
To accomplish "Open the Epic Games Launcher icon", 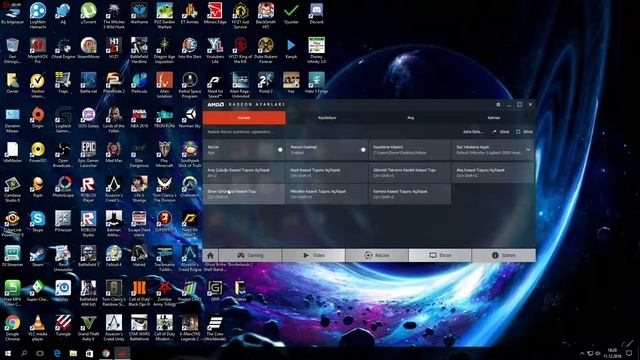I will [x=88, y=154].
